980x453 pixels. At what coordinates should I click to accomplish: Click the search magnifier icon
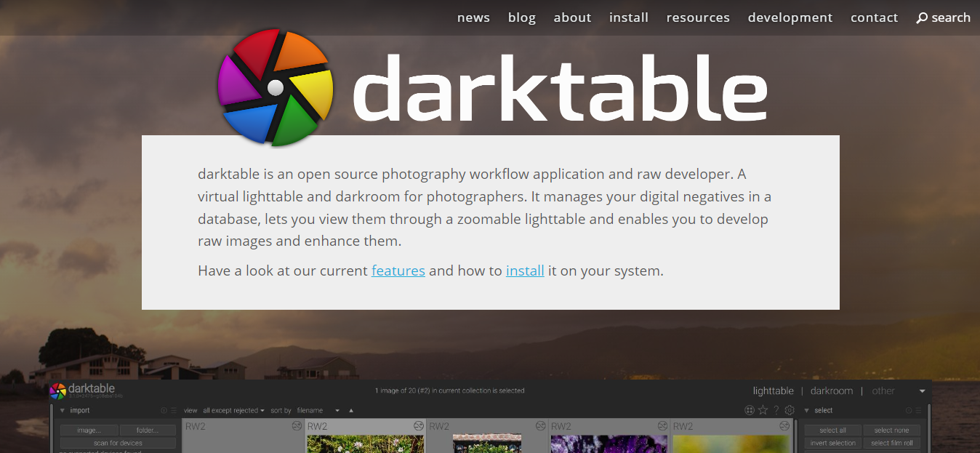(x=922, y=18)
